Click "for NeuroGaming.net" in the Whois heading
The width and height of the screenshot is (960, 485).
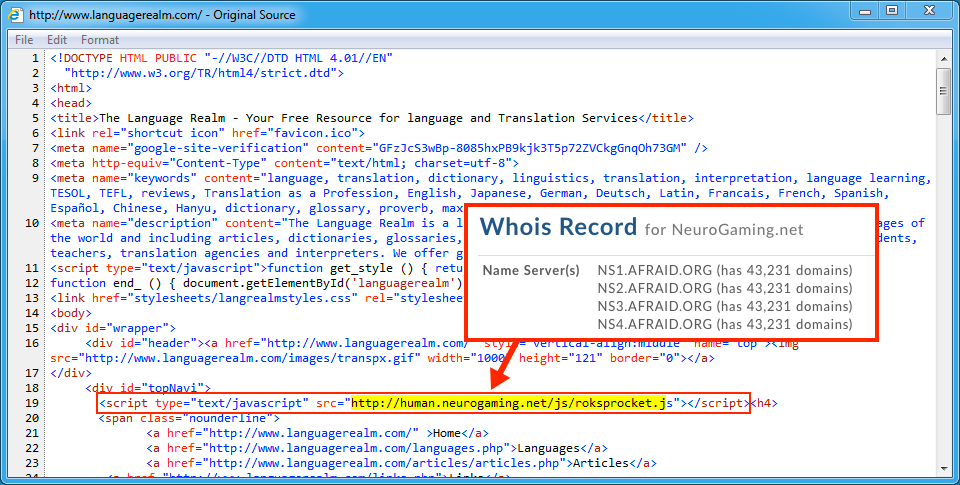click(724, 230)
